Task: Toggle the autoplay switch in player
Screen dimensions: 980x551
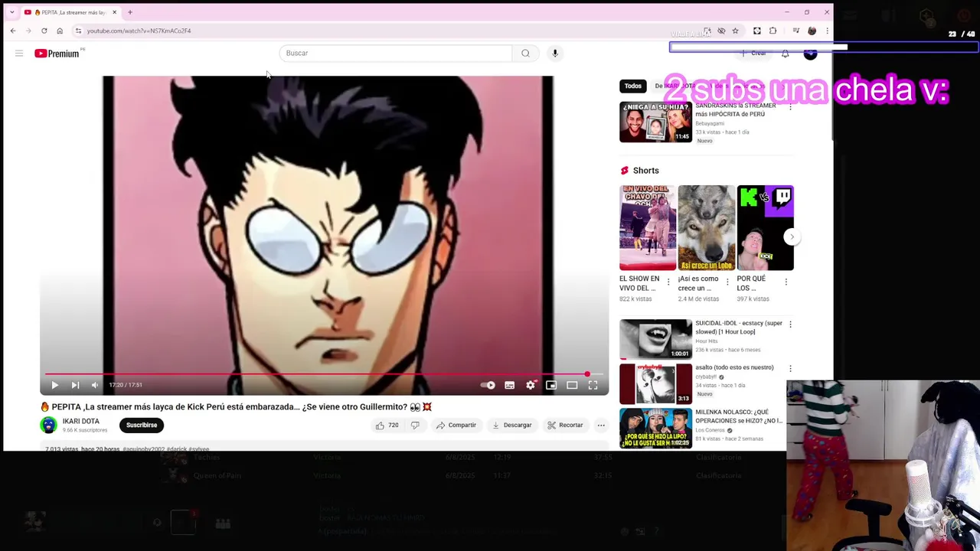Action: pos(488,385)
